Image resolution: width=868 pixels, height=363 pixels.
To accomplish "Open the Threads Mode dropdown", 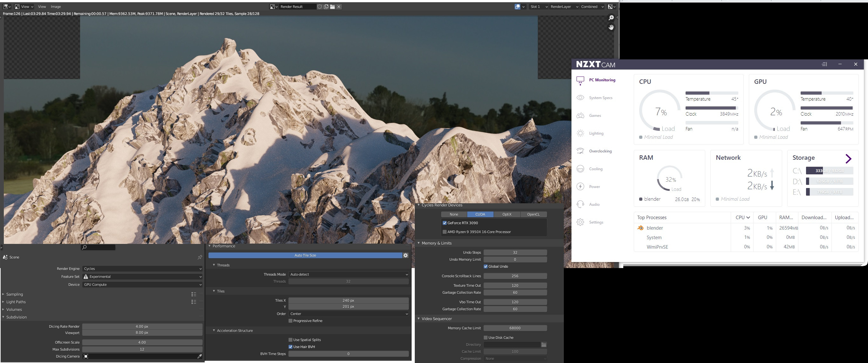I will 348,274.
